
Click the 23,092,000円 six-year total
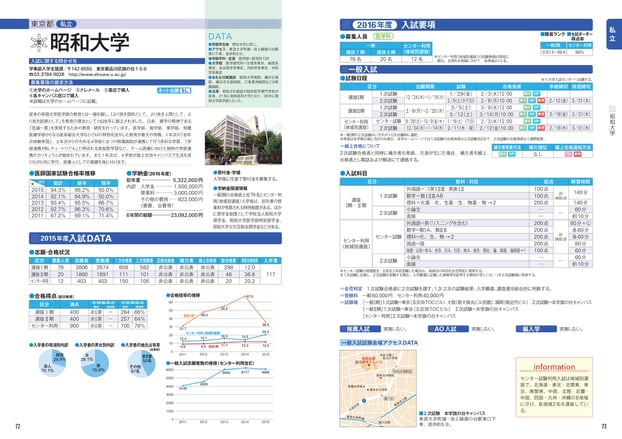pyautogui.click(x=186, y=215)
